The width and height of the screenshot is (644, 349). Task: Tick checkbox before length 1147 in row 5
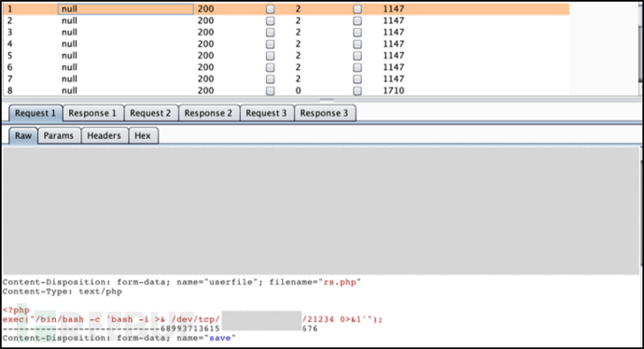357,55
